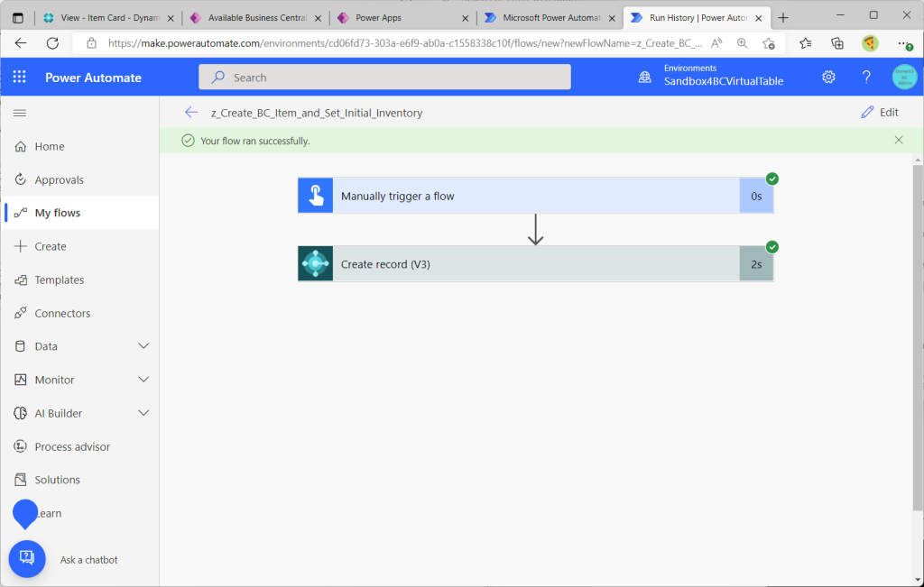Screen dimensions: 924x587
Task: Select the Sandbox4BCVirtualTable environment name
Action: pyautogui.click(x=724, y=81)
